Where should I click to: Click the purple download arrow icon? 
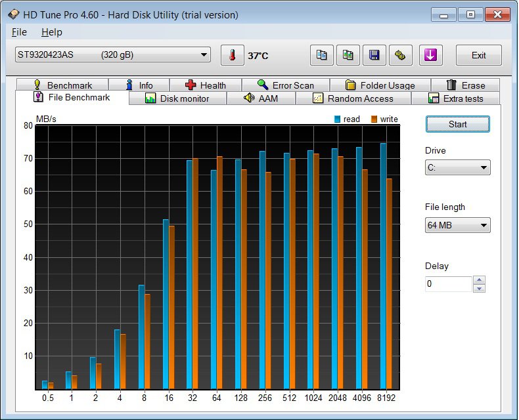click(430, 55)
